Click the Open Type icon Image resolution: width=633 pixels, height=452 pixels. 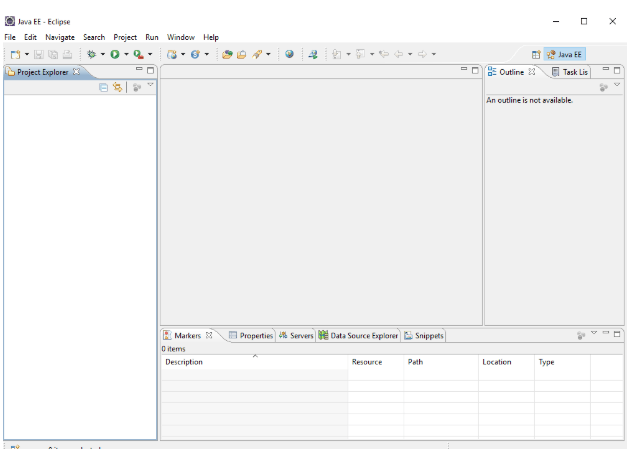tap(227, 54)
